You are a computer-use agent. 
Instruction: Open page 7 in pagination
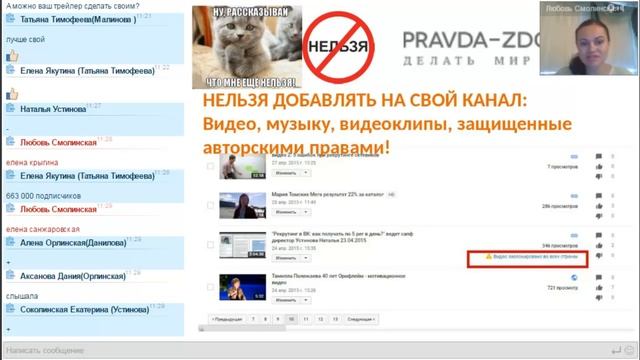click(x=253, y=319)
